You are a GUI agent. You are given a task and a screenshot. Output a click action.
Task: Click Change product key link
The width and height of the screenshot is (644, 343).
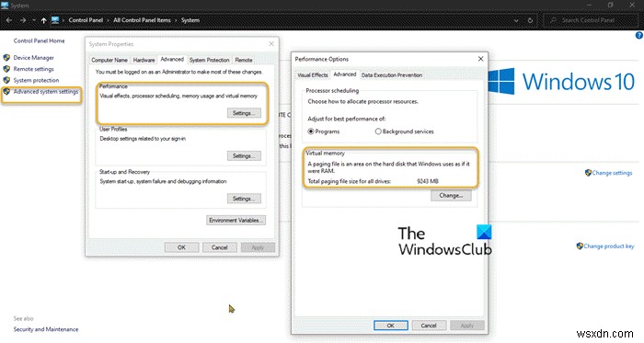(x=609, y=246)
